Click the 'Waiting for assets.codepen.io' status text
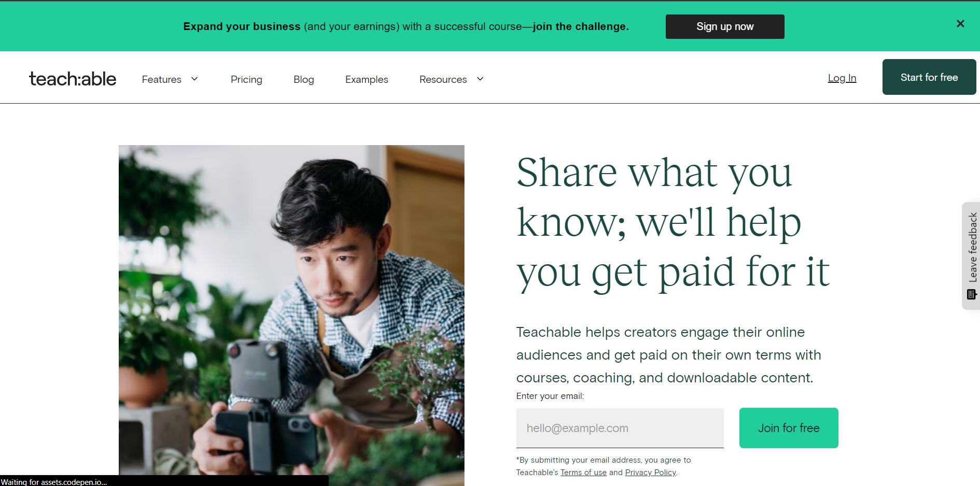Viewport: 980px width, 486px height. 54,482
